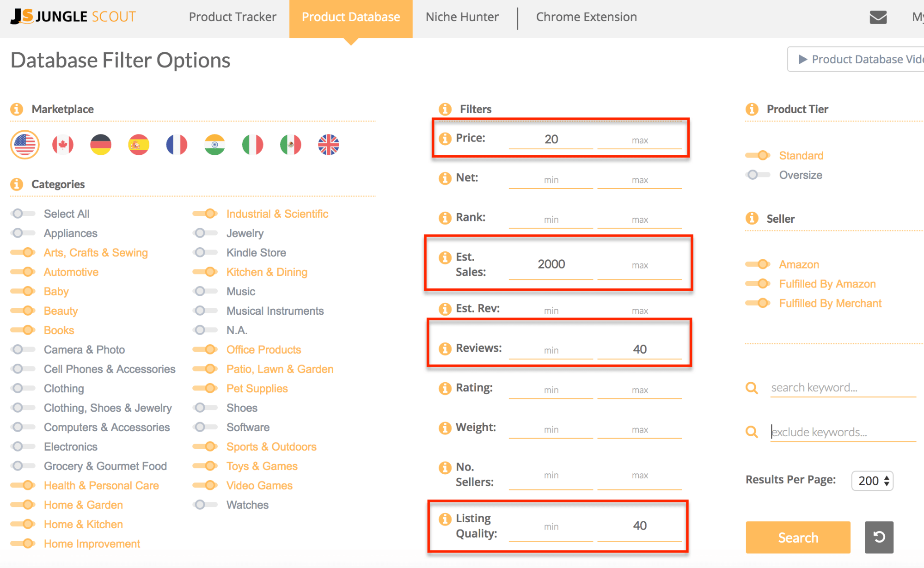Click the exclude keywords field
Image resolution: width=924 pixels, height=568 pixels.
(843, 432)
